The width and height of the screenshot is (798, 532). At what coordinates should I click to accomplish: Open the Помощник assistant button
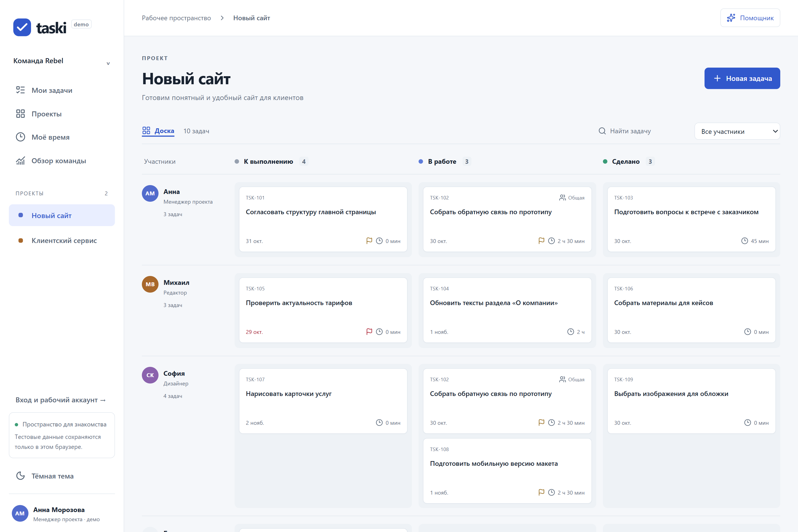point(750,18)
